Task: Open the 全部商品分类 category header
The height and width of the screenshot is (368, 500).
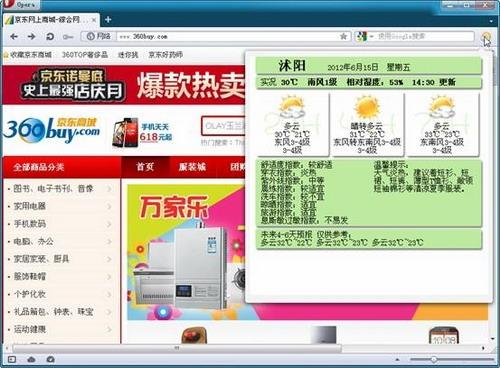Action: (61, 167)
